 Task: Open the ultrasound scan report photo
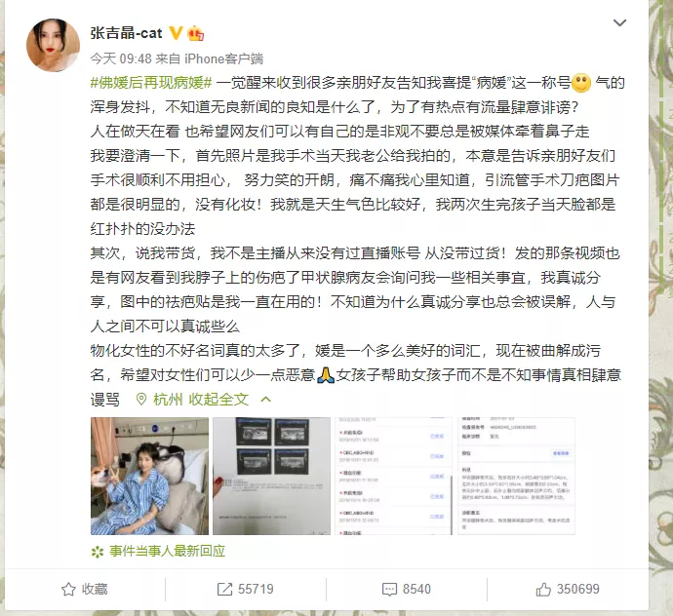point(272,477)
